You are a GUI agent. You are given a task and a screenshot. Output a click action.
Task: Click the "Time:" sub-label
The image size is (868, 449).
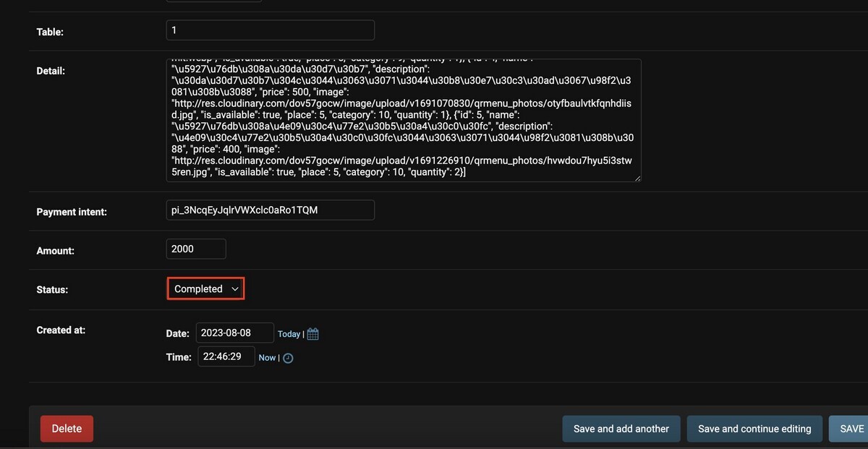(x=179, y=357)
